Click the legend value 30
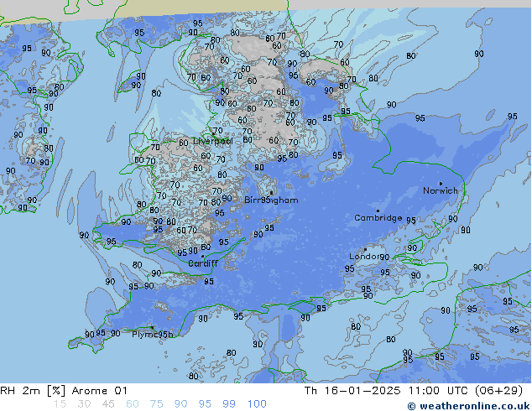 click(84, 404)
